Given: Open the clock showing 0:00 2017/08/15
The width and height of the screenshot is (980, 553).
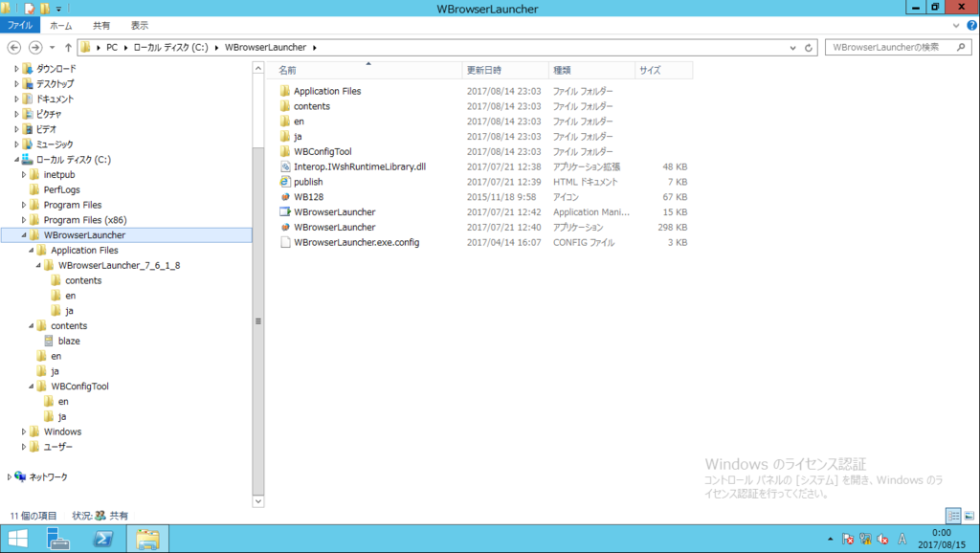Looking at the screenshot, I should tap(942, 539).
